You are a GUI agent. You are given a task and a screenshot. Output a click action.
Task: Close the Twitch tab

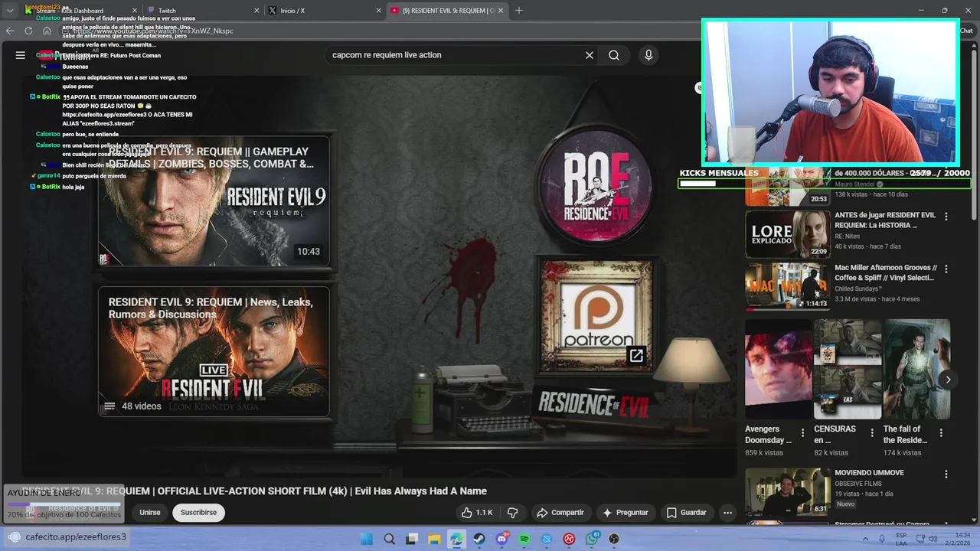(x=256, y=11)
